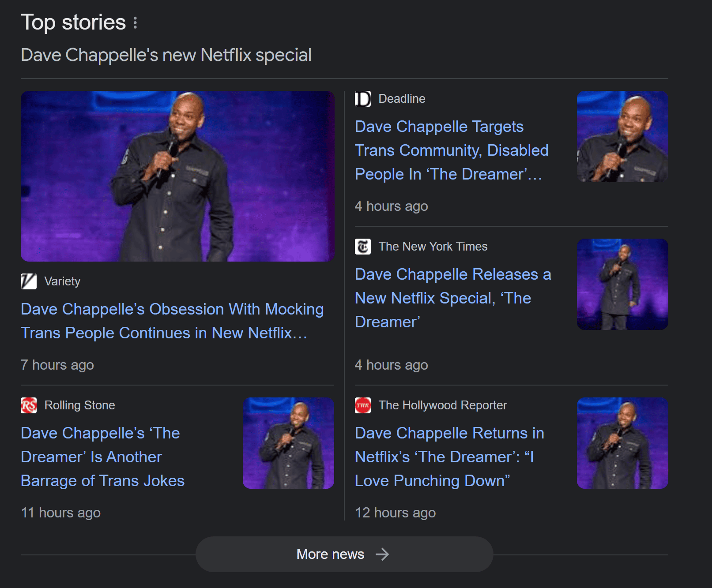Click the Top stories heading
The image size is (712, 588).
click(73, 22)
